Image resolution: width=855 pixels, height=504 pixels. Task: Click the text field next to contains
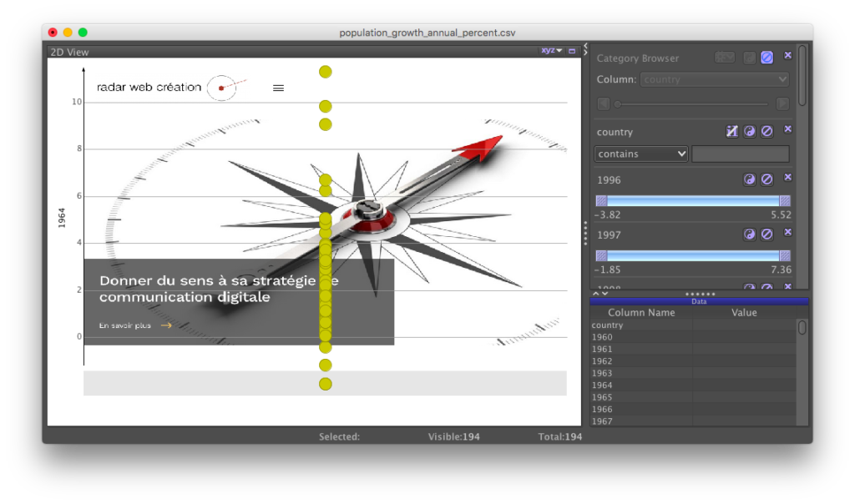coord(741,154)
